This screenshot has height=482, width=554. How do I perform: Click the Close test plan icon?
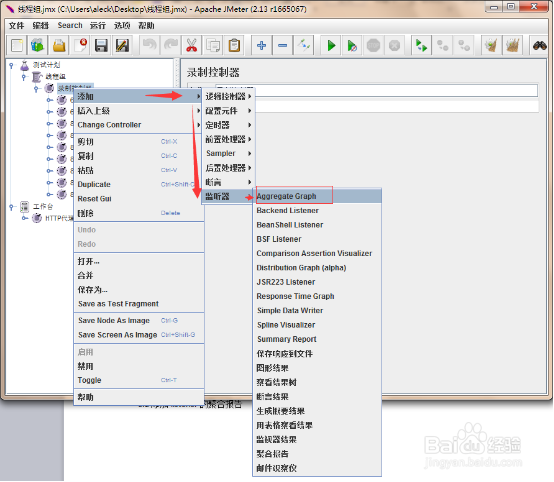tap(81, 45)
